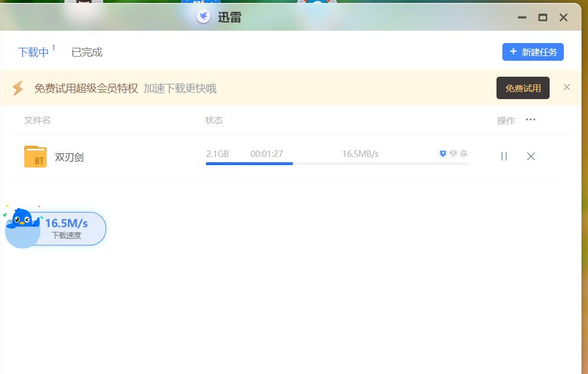Viewport: 588px width, 374px height.
Task: Click the Xunlei logo in the title bar
Action: pos(204,16)
